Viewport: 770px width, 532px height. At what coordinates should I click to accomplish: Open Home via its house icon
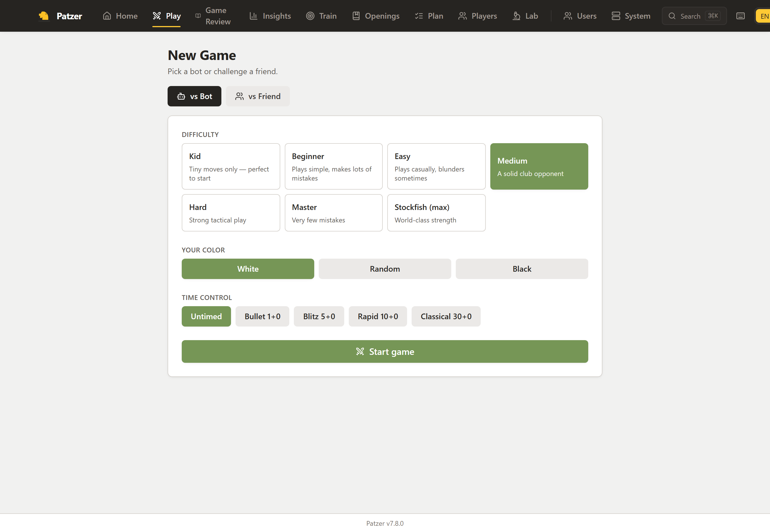click(107, 16)
